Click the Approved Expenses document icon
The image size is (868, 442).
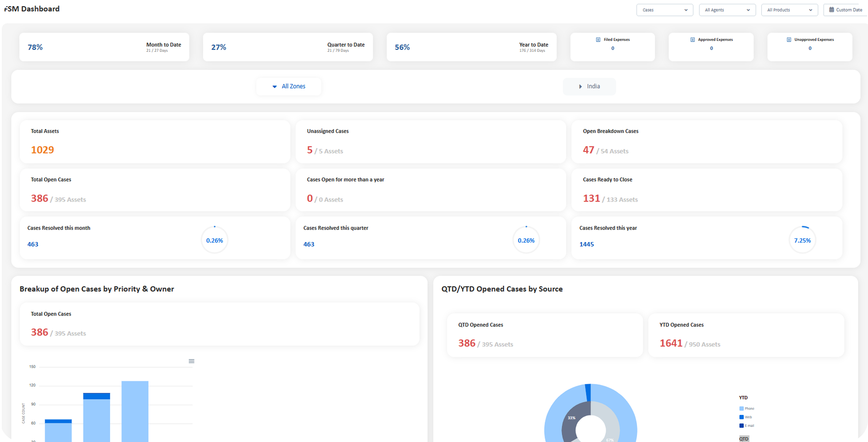(x=692, y=39)
